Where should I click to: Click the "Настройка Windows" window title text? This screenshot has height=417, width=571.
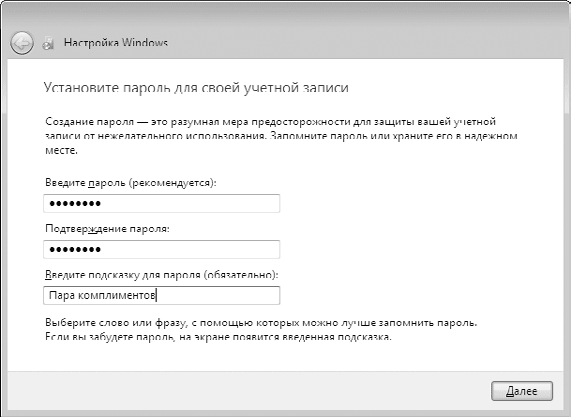[x=116, y=43]
